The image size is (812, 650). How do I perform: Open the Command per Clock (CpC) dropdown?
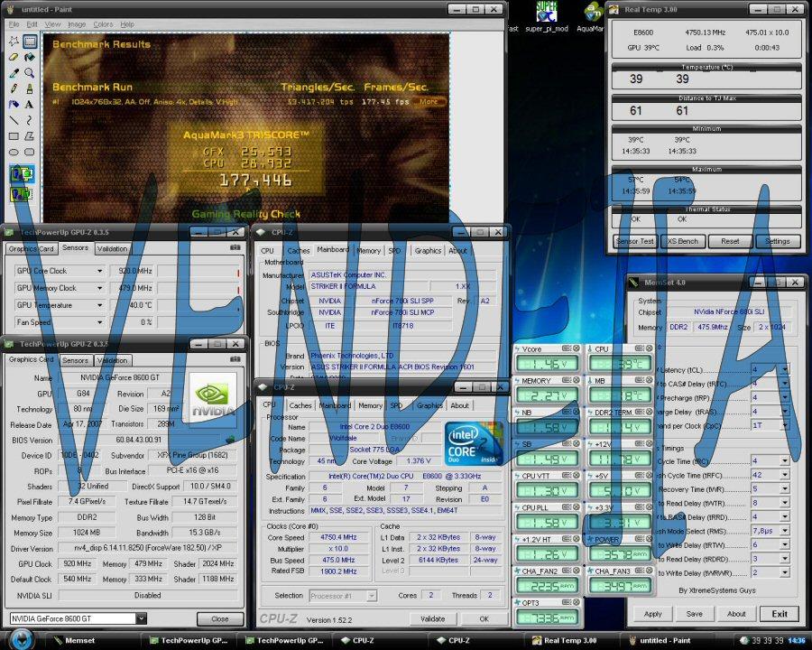click(785, 425)
